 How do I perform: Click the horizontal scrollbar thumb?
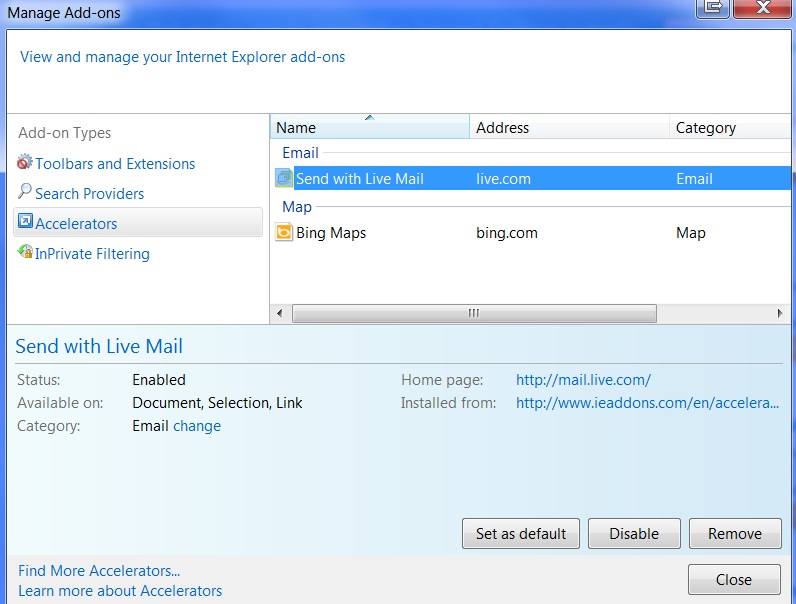474,313
